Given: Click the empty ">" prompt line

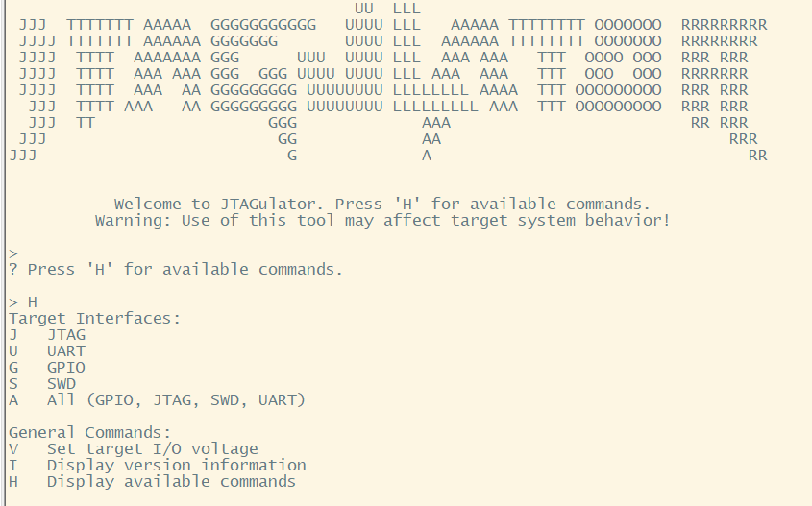Looking at the screenshot, I should tap(13, 253).
